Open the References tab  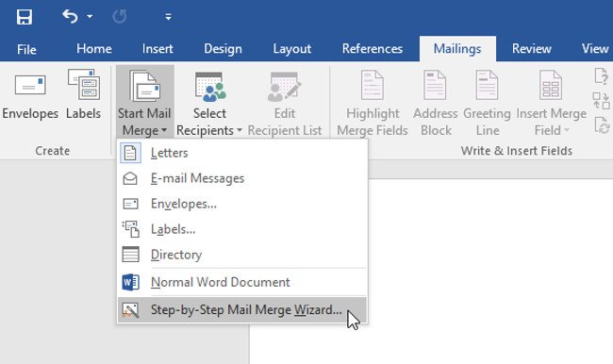[x=373, y=49]
